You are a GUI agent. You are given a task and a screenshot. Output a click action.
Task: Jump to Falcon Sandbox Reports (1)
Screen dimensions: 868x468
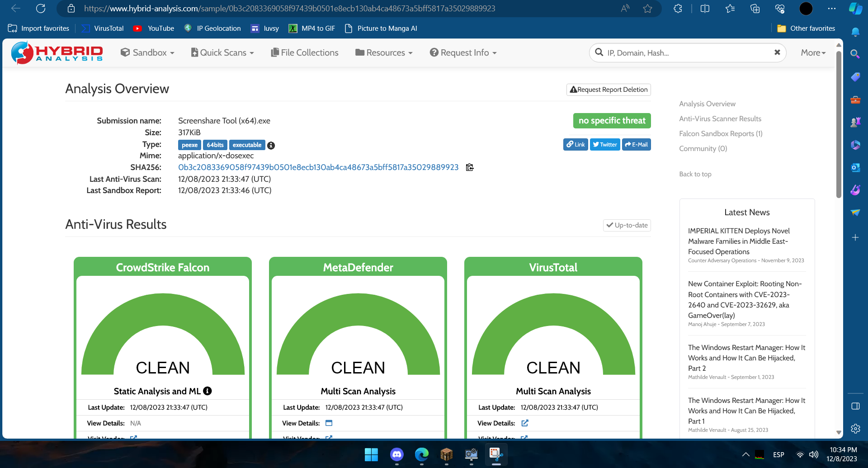click(x=721, y=133)
